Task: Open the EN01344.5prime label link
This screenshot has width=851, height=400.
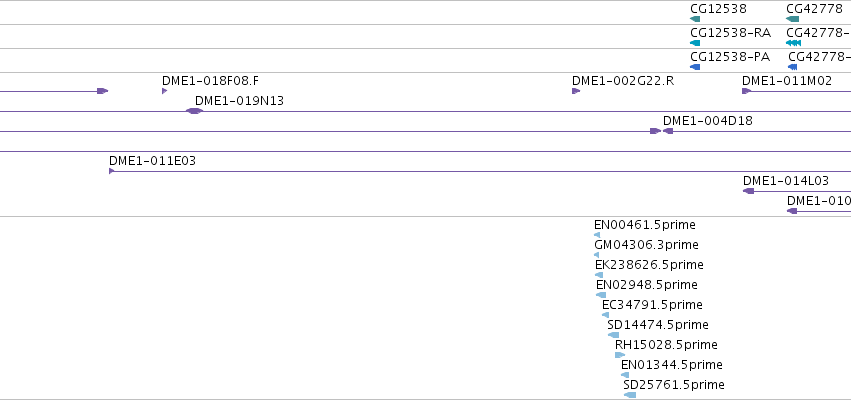Action: click(671, 364)
